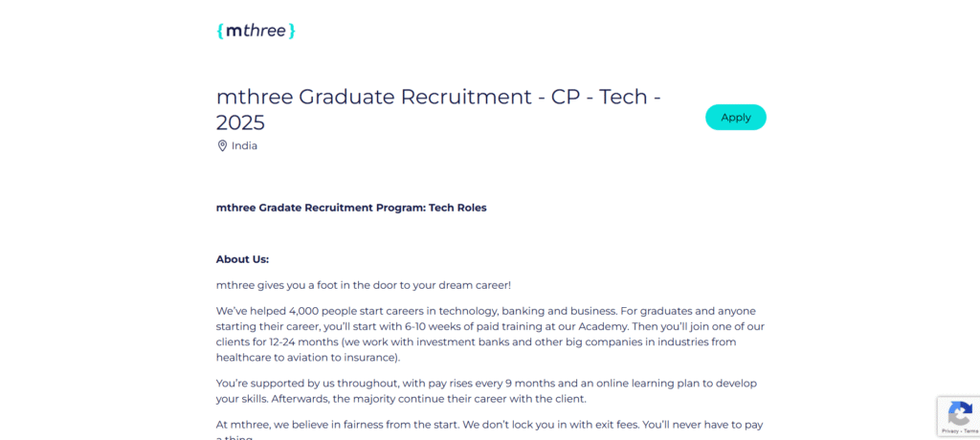Click "healthcare to aviation to insurance" text

pyautogui.click(x=307, y=358)
